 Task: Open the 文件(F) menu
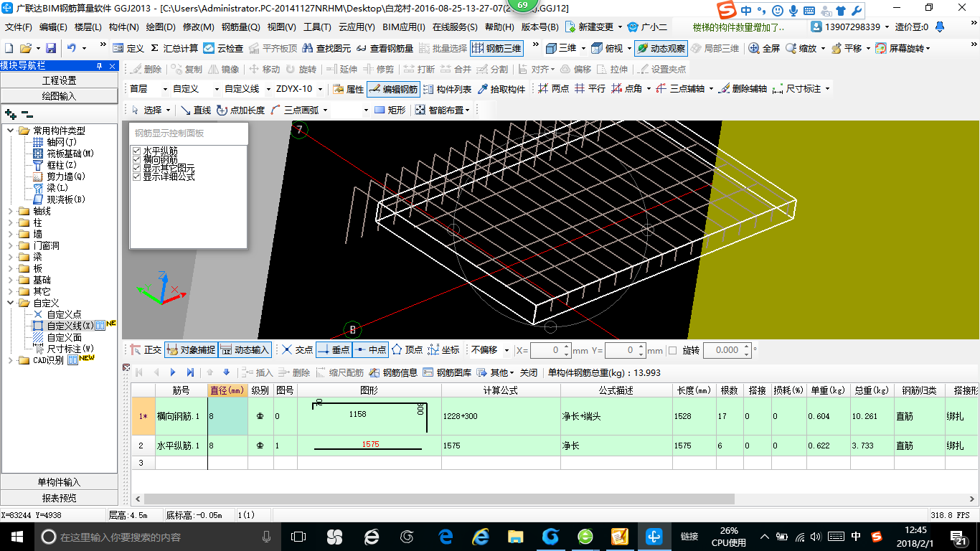click(19, 27)
